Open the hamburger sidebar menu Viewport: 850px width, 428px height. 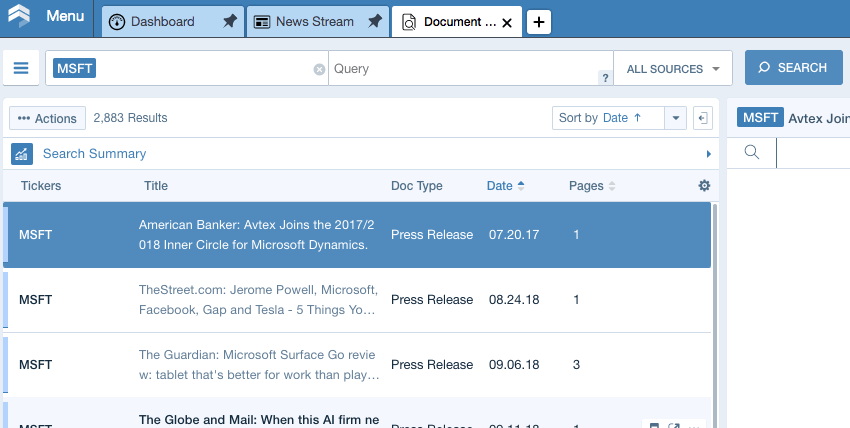pos(21,68)
